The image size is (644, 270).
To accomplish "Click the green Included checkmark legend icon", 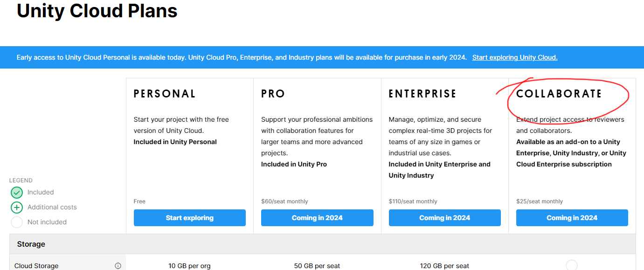I will point(17,193).
